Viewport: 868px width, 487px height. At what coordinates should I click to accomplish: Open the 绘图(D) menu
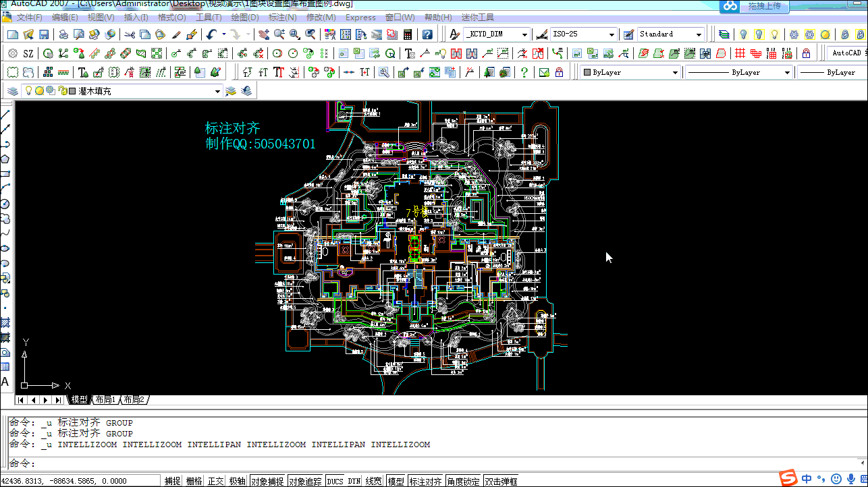[245, 18]
